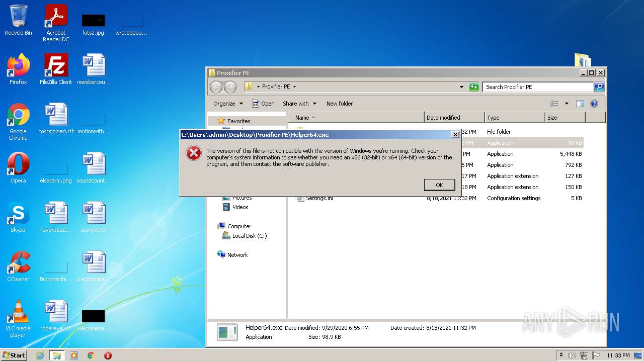
Task: Click the Action Center flag icon
Action: click(596, 355)
